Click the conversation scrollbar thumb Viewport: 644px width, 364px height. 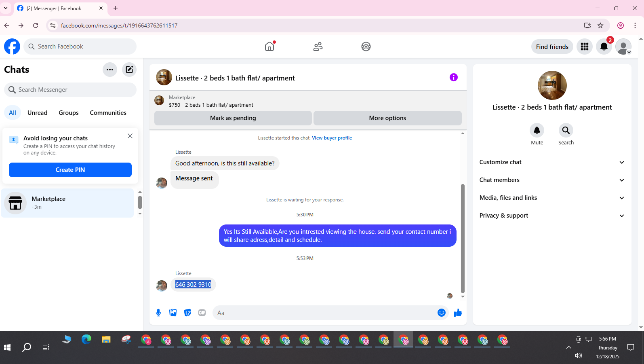click(x=463, y=239)
